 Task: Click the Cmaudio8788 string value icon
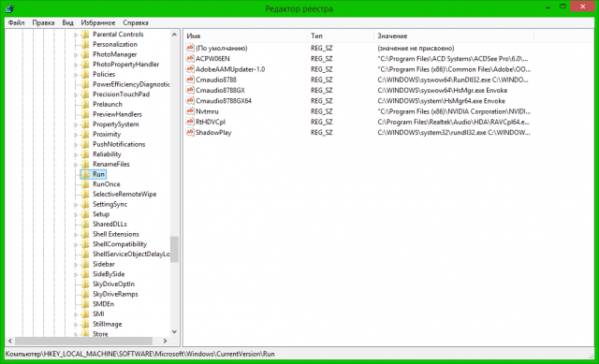pos(190,80)
